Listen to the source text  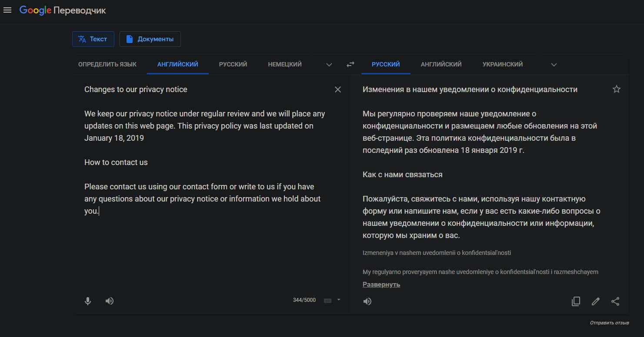click(x=110, y=301)
